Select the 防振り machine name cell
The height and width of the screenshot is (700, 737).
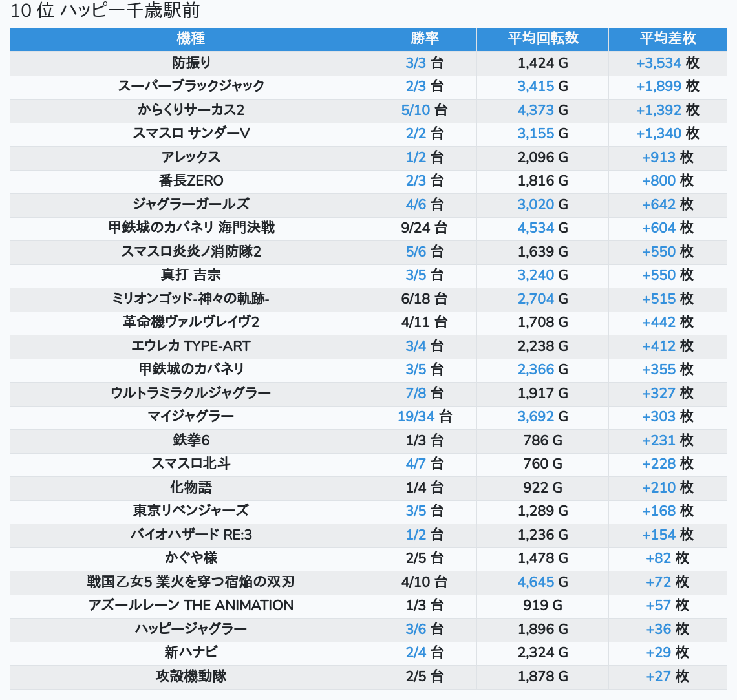point(191,63)
